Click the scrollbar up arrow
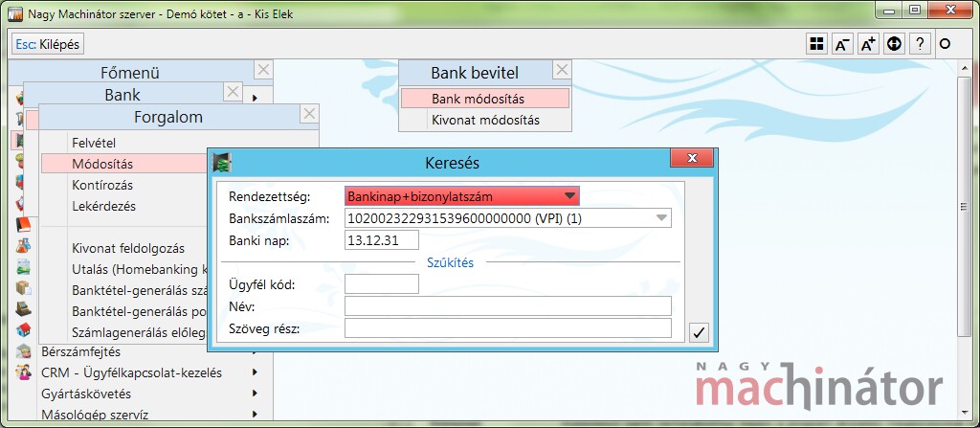The width and height of the screenshot is (980, 428). 966,66
